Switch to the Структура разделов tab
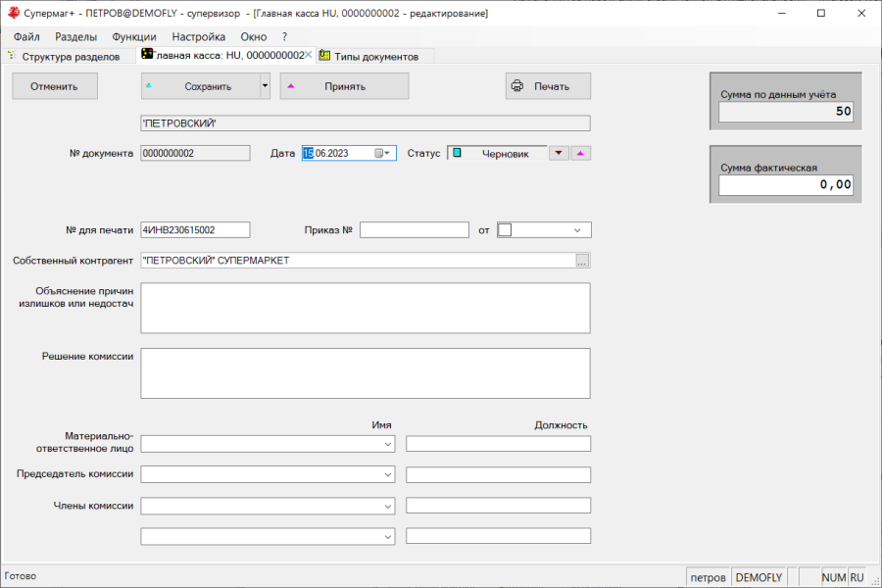 point(69,57)
